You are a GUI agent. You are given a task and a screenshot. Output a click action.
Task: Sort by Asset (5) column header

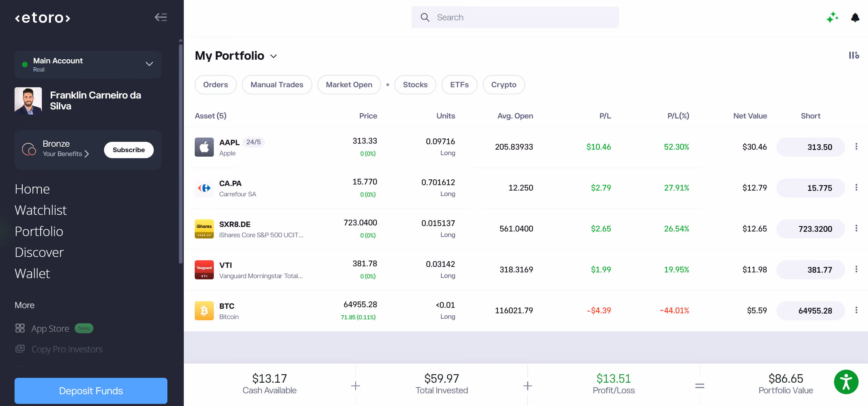[x=210, y=116]
